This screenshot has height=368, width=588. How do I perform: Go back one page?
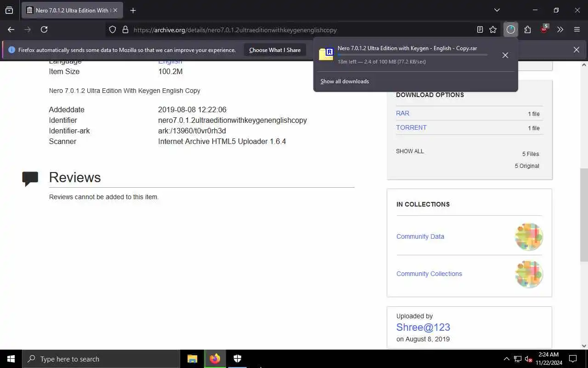[x=11, y=29]
